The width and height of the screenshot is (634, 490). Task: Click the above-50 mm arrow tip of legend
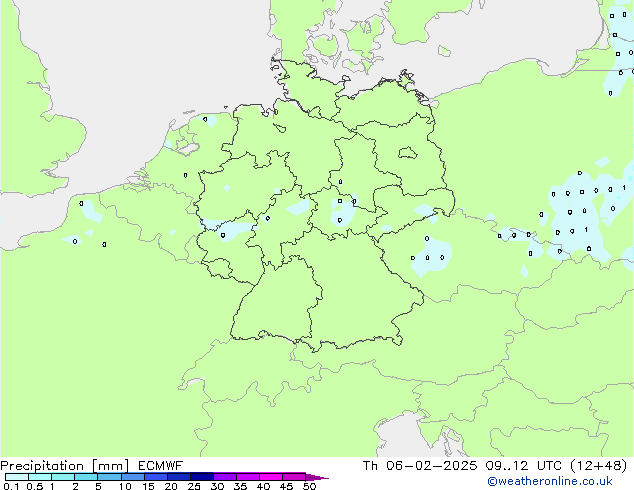[x=317, y=477]
